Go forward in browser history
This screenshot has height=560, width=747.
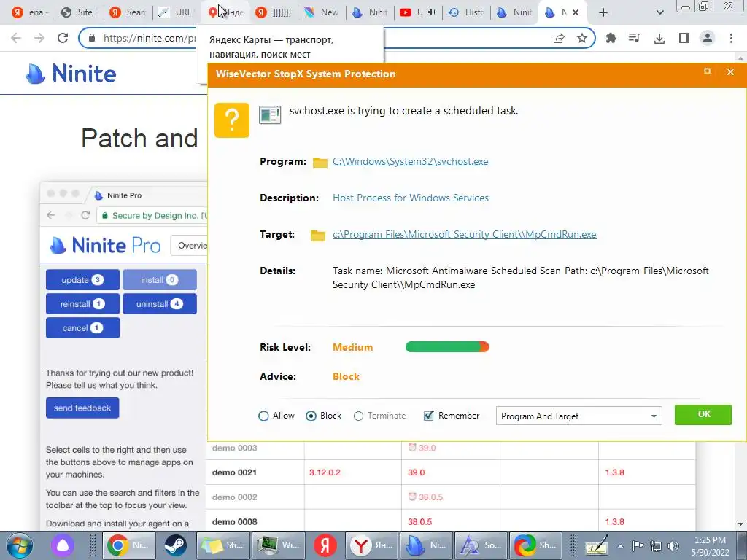(39, 38)
